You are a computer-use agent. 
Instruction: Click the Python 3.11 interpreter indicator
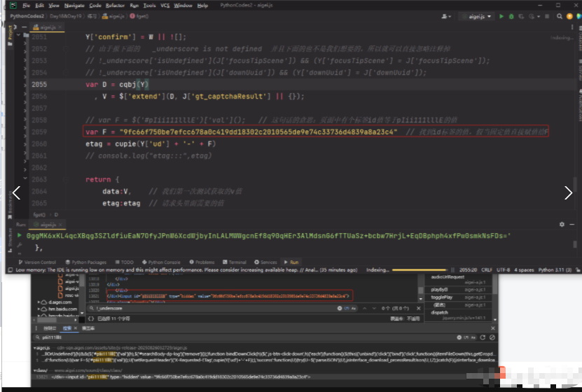(x=555, y=270)
